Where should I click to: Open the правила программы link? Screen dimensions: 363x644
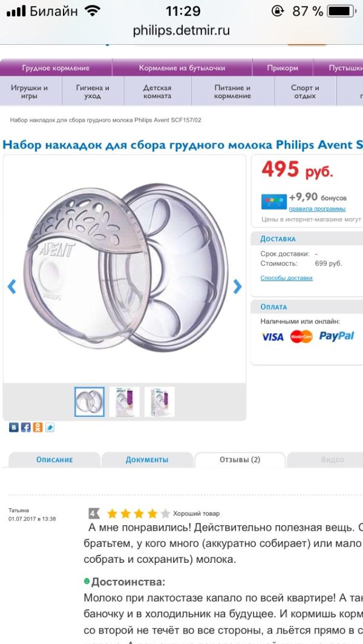317,209
